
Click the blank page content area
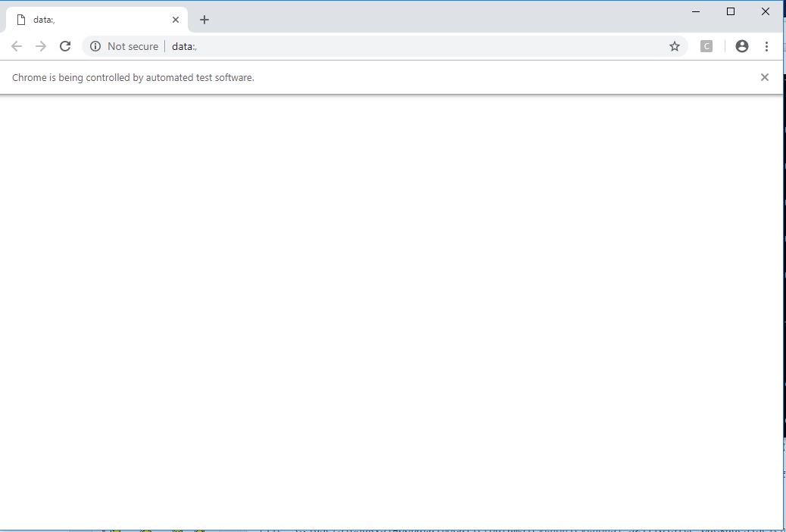(391, 303)
